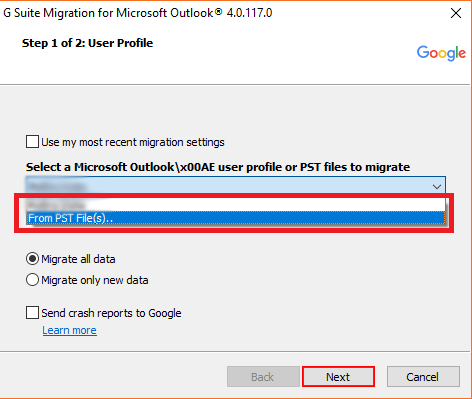Tick Send crash reports to Google
Screen dimensions: 472x399
pyautogui.click(x=32, y=313)
